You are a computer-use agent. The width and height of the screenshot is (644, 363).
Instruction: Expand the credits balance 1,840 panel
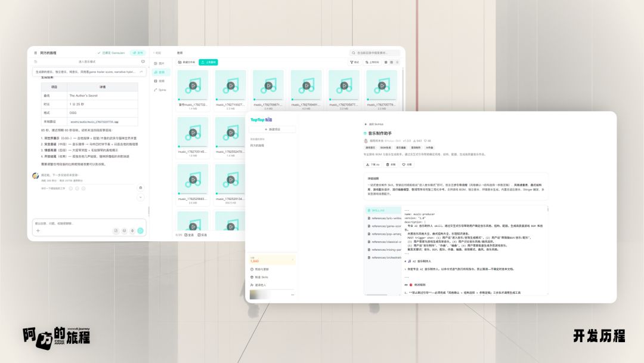tap(273, 260)
